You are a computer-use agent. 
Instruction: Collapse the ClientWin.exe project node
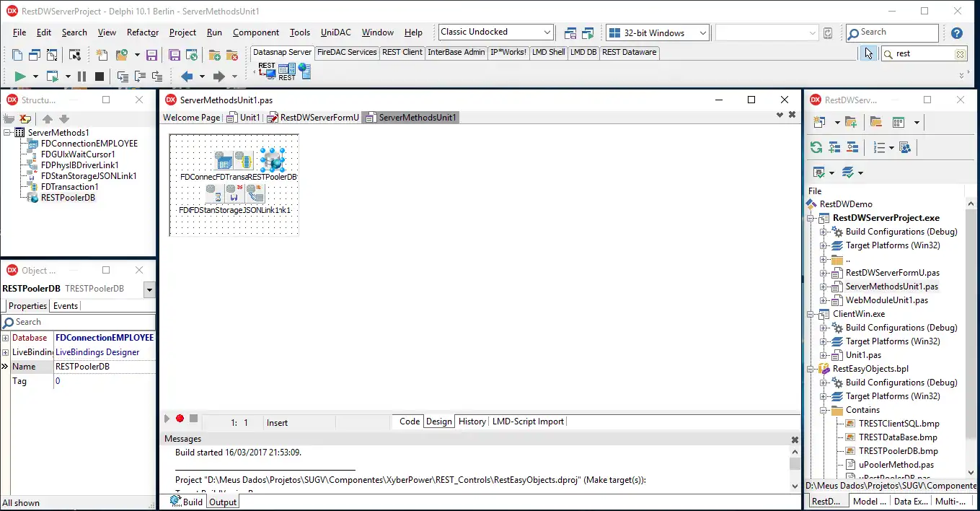coord(811,315)
